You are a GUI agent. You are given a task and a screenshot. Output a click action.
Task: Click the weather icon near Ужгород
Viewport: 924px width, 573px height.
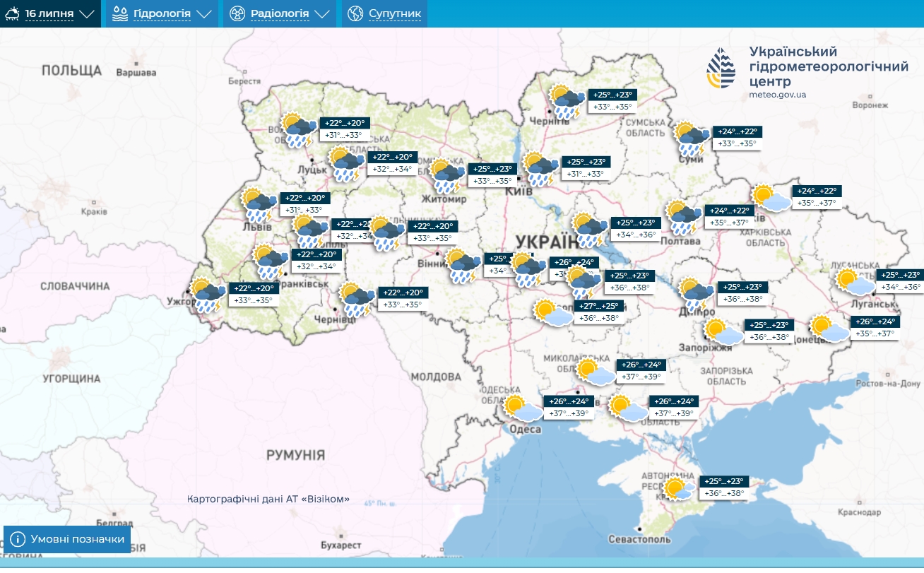[x=208, y=295]
